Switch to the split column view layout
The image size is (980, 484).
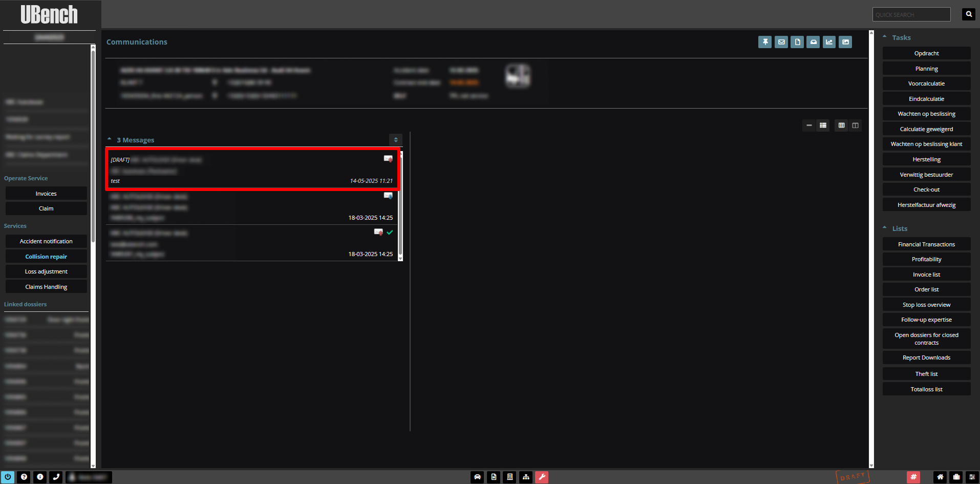tap(855, 125)
